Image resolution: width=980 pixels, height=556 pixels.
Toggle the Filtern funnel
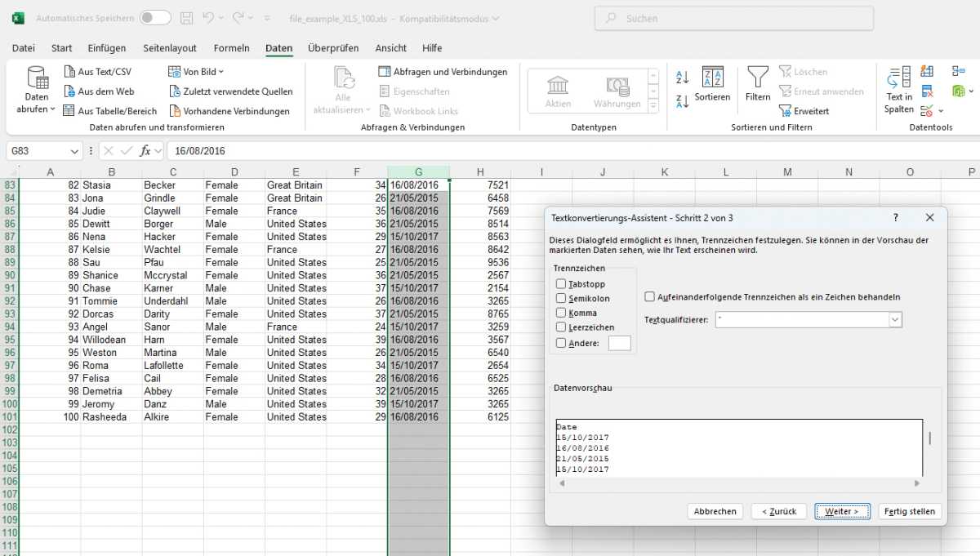758,84
